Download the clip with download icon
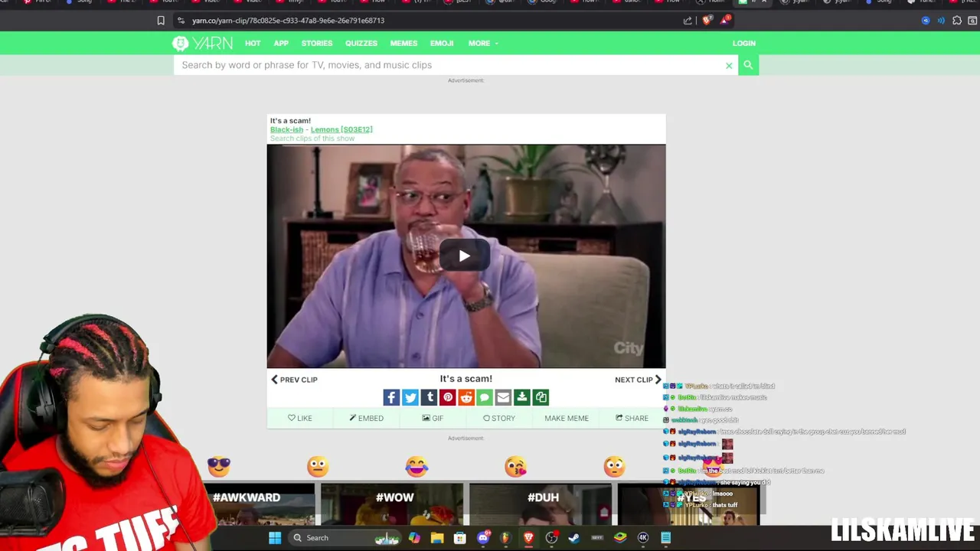 click(522, 397)
